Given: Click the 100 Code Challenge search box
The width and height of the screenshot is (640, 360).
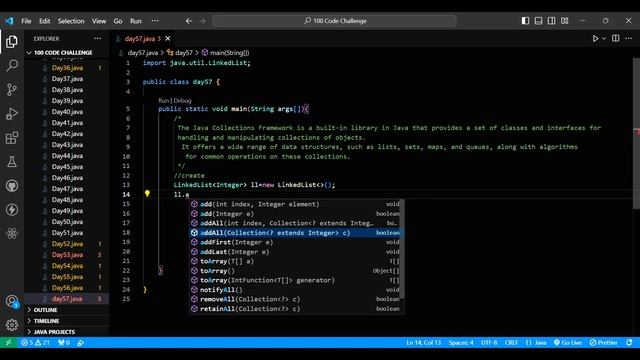Looking at the screenshot, I should pos(334,21).
